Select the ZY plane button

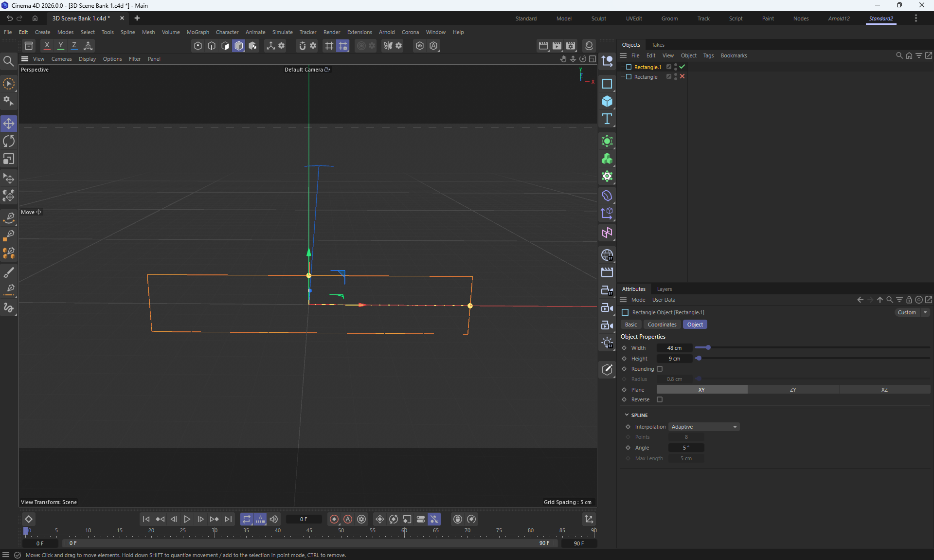pyautogui.click(x=792, y=390)
